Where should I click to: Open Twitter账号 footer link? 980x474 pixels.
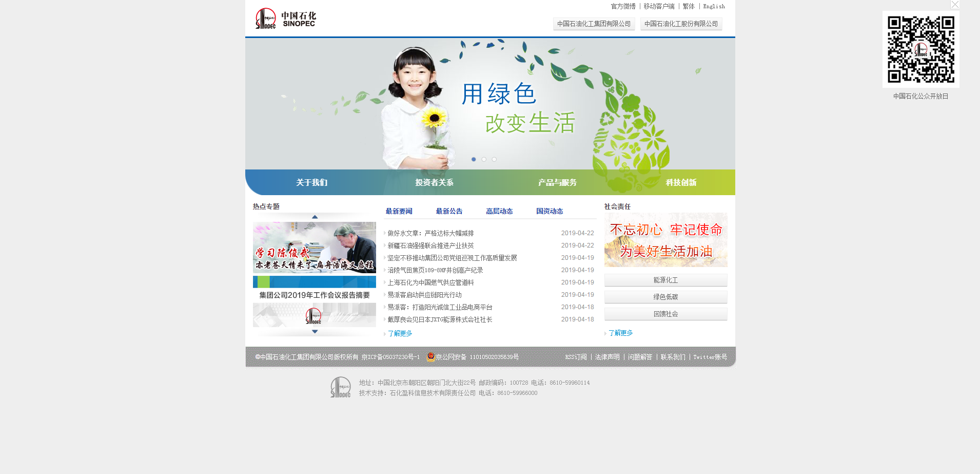[710, 357]
